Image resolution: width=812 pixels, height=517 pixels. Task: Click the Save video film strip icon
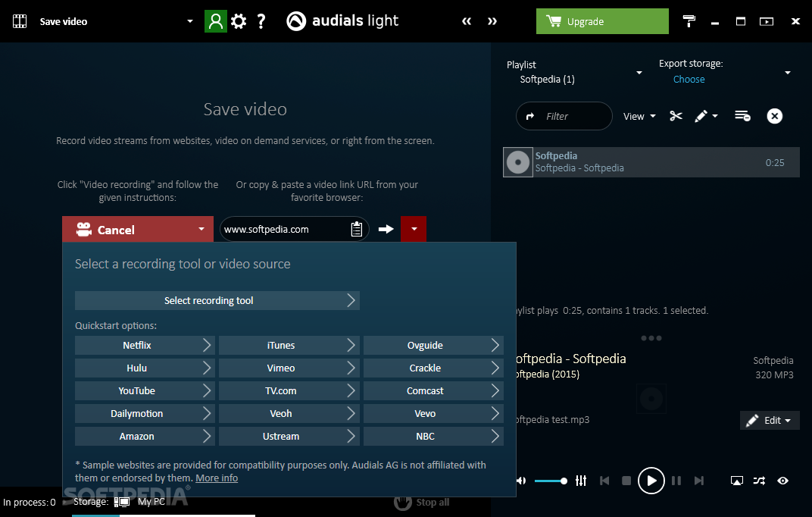(20, 21)
